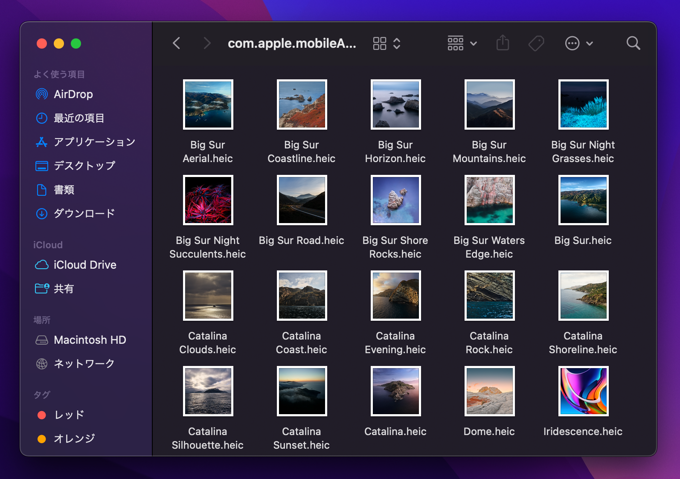Click the Big Sur Road.heic file name

(301, 241)
